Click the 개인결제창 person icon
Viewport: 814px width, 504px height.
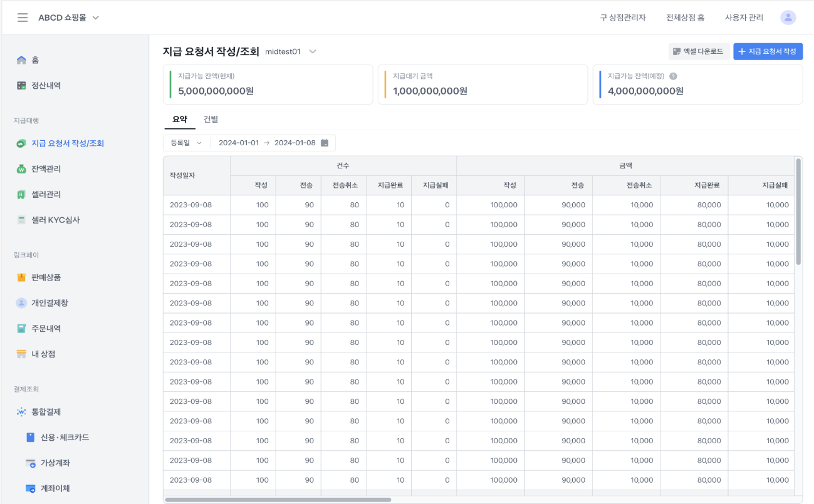(21, 303)
